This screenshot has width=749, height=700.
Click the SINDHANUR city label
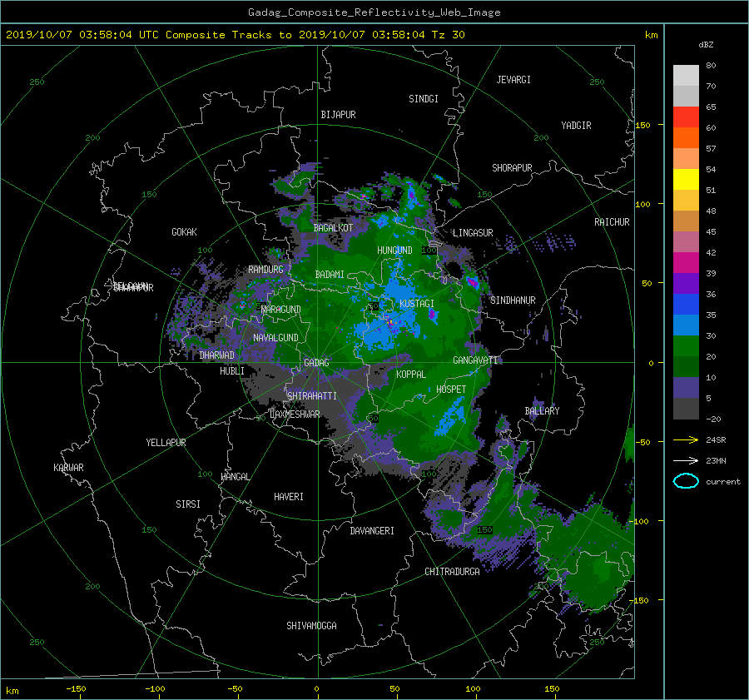(x=513, y=300)
